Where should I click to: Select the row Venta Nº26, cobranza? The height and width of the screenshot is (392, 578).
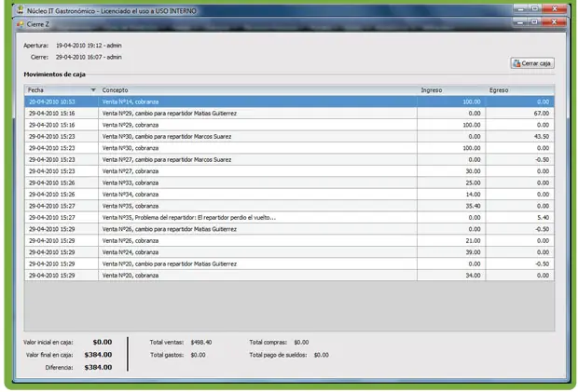289,241
